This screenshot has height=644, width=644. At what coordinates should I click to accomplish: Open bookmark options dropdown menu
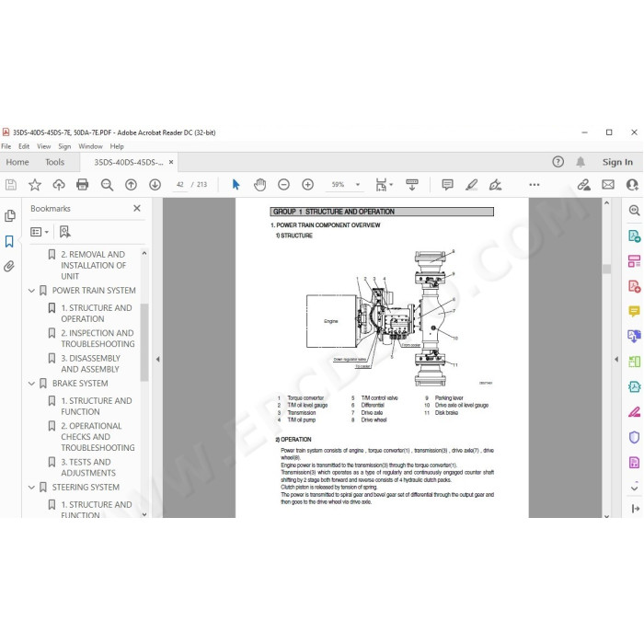pyautogui.click(x=40, y=232)
